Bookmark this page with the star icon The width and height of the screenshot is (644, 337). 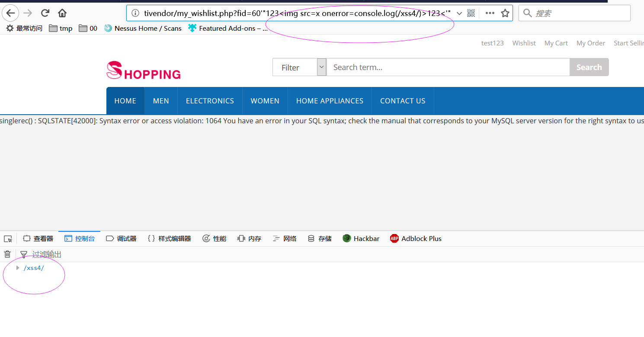(x=505, y=13)
